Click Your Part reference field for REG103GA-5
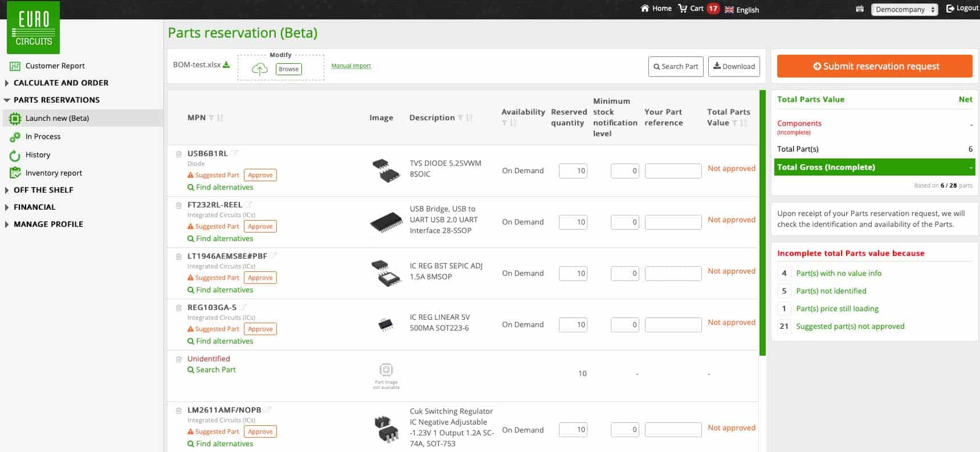Screen dimensions: 980x452 pyautogui.click(x=673, y=324)
